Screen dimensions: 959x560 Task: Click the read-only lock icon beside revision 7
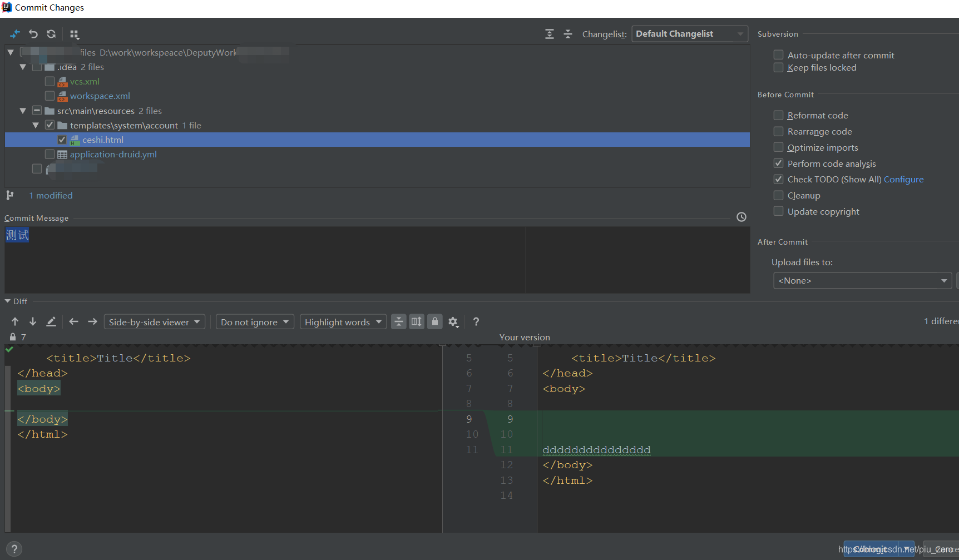[13, 337]
